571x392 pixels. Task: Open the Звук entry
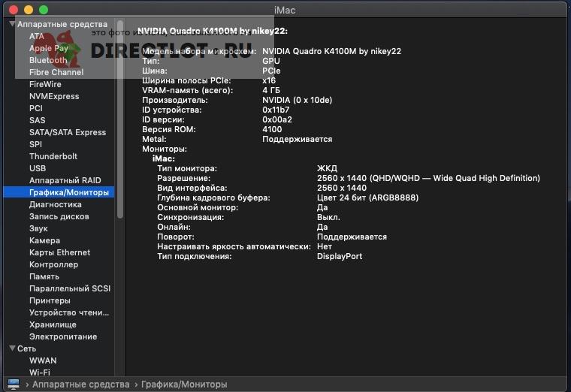(x=38, y=228)
